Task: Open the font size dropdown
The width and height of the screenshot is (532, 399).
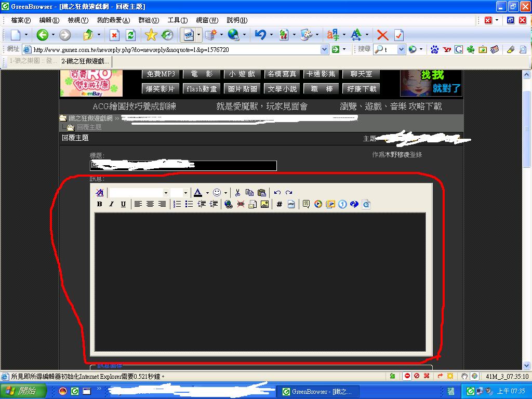Action: click(x=179, y=192)
